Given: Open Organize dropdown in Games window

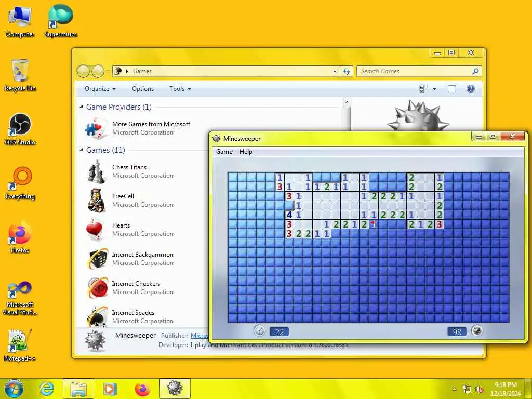Looking at the screenshot, I should [x=100, y=89].
